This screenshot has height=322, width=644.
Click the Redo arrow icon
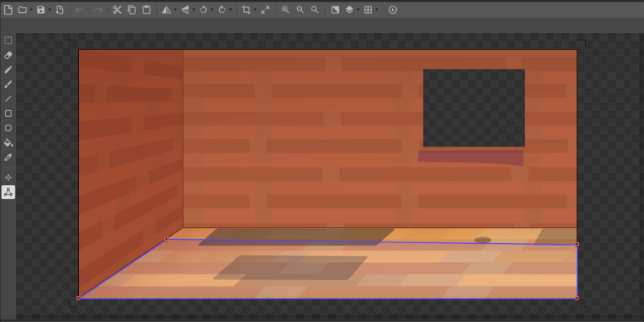point(98,10)
